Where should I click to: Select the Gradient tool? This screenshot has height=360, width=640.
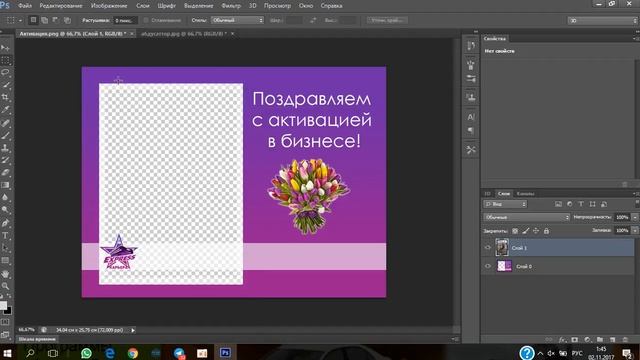tap(5, 185)
